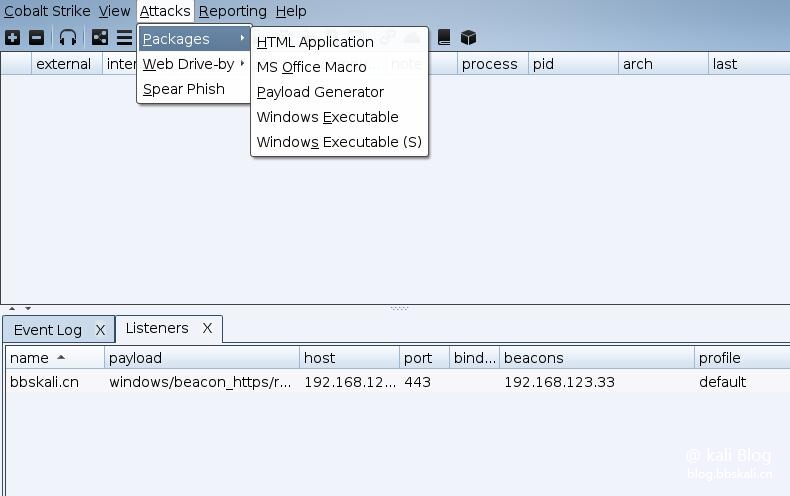Switch to session table view icon

click(124, 37)
